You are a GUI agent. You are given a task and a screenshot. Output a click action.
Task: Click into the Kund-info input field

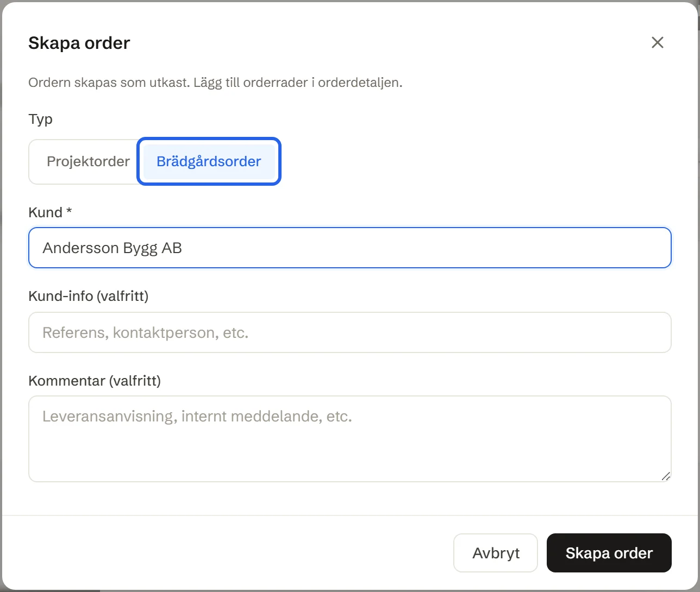point(350,332)
